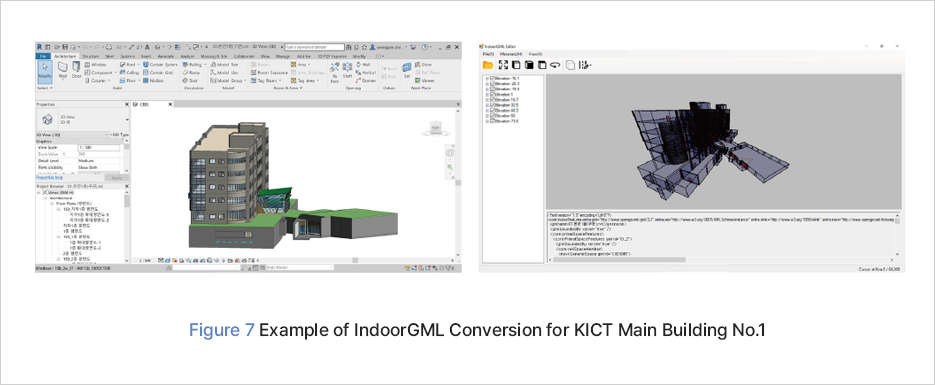Image resolution: width=935 pixels, height=385 pixels.
Task: Open View menu in IndoorGML Editor
Action: coord(535,54)
